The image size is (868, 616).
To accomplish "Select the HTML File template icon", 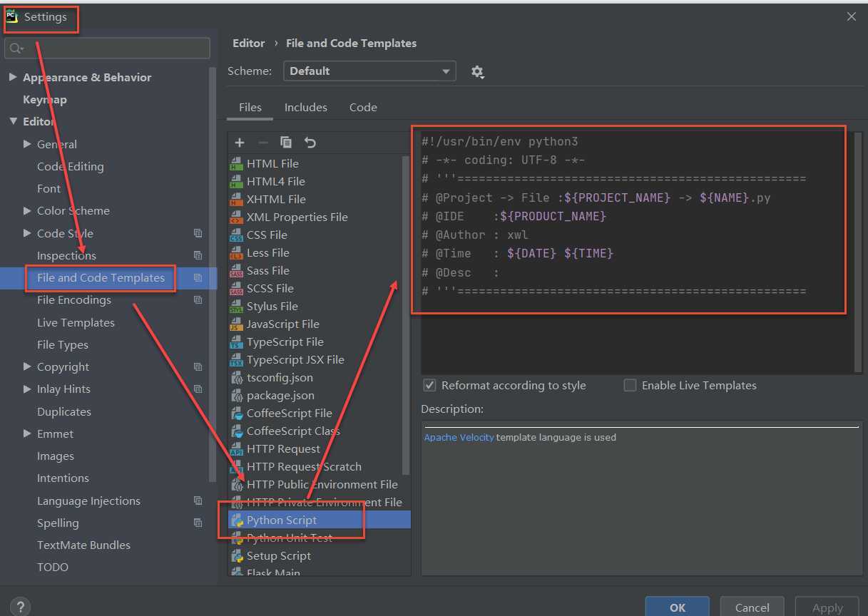I will (x=237, y=164).
